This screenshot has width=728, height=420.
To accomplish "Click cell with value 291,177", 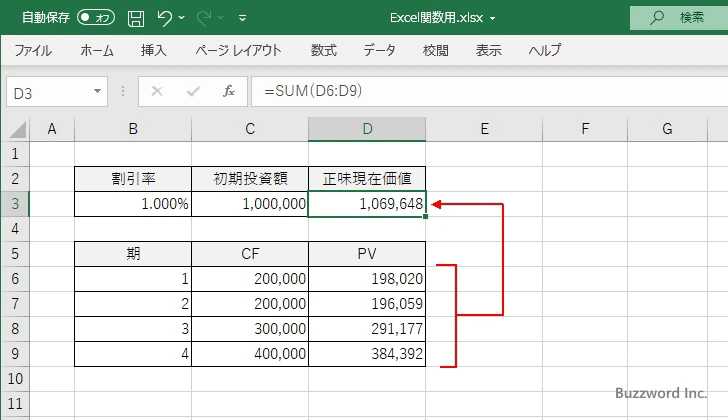I will tap(367, 329).
